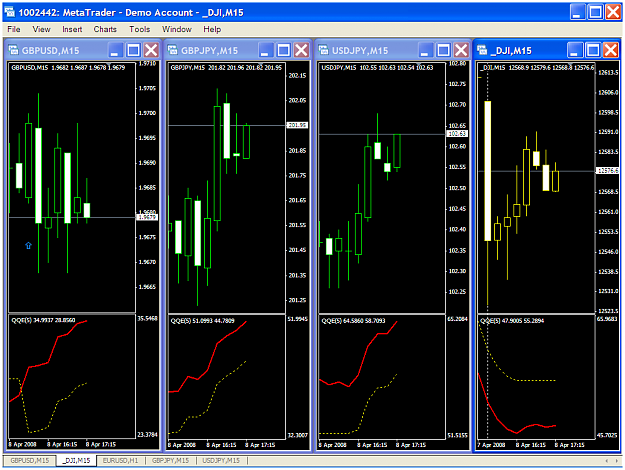Minimize the USDJPY,M15 chart window

point(425,50)
